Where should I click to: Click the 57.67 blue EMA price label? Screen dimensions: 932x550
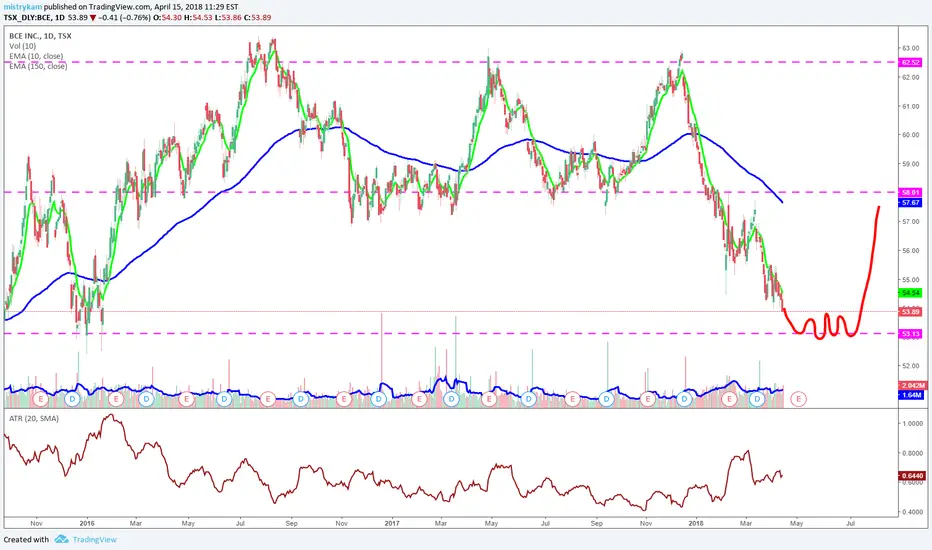pyautogui.click(x=910, y=203)
